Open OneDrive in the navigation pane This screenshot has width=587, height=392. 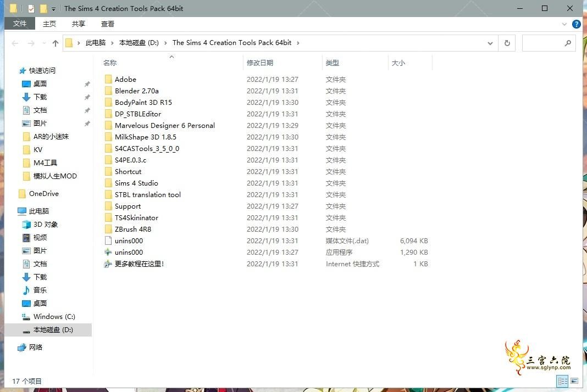tap(44, 193)
